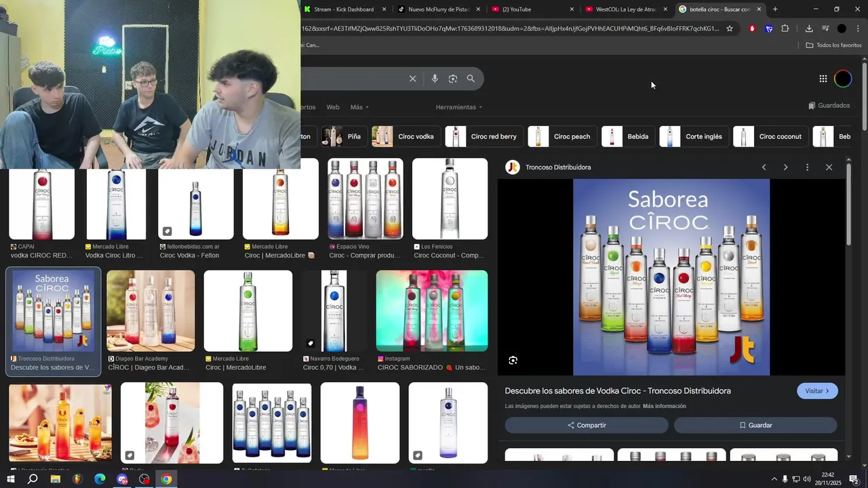Open Chrome three-dot menu
The height and width of the screenshot is (488, 868).
[858, 28]
